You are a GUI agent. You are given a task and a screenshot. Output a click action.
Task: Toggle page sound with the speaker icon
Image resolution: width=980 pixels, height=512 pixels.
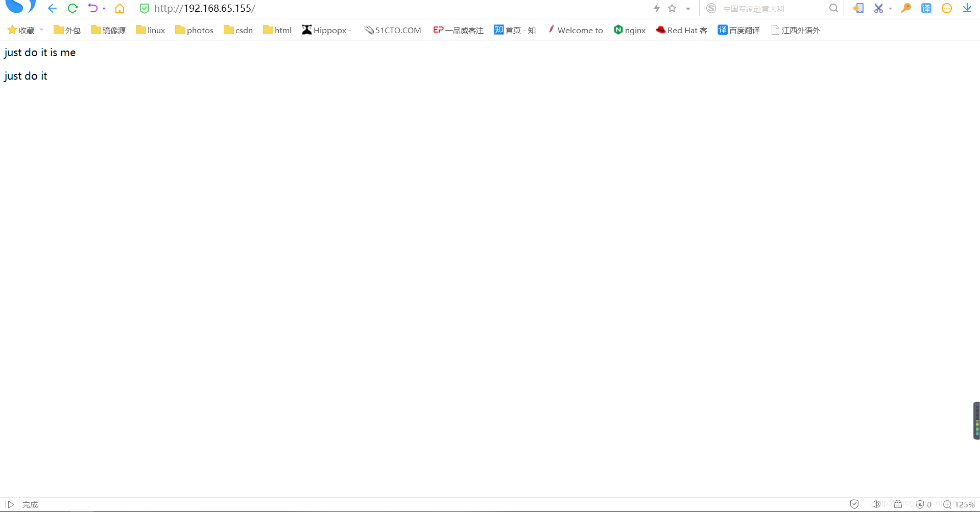click(x=875, y=504)
